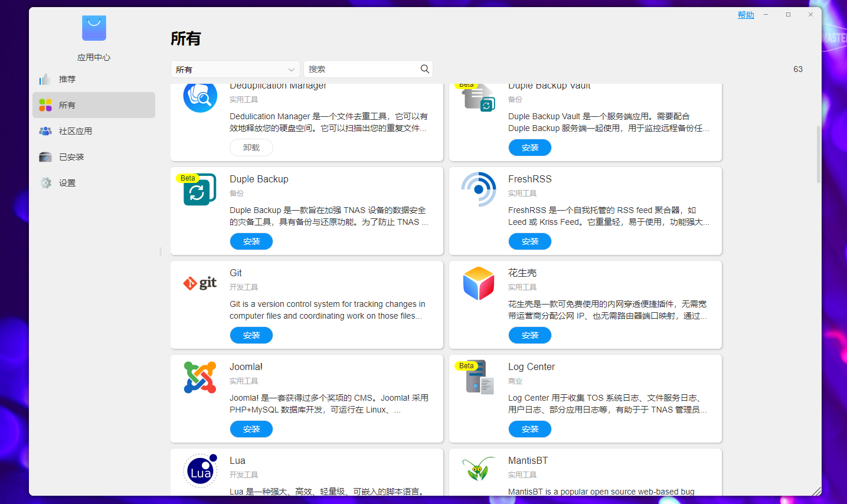Open the Duple Backup app icon
The image size is (847, 504).
200,189
